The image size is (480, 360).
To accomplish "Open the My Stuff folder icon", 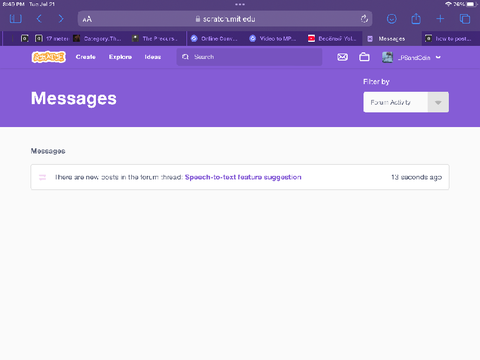I will coord(364,57).
